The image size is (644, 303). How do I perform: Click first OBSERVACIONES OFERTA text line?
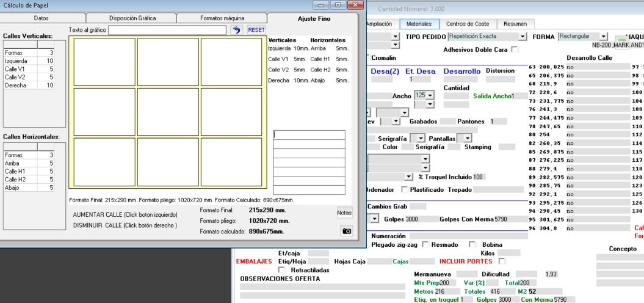pos(322,287)
